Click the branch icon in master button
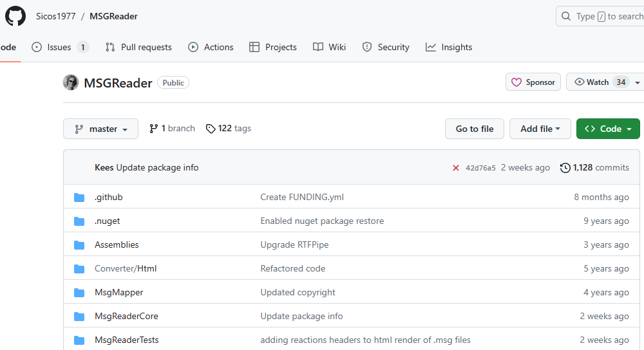This screenshot has width=644, height=350. tap(79, 129)
